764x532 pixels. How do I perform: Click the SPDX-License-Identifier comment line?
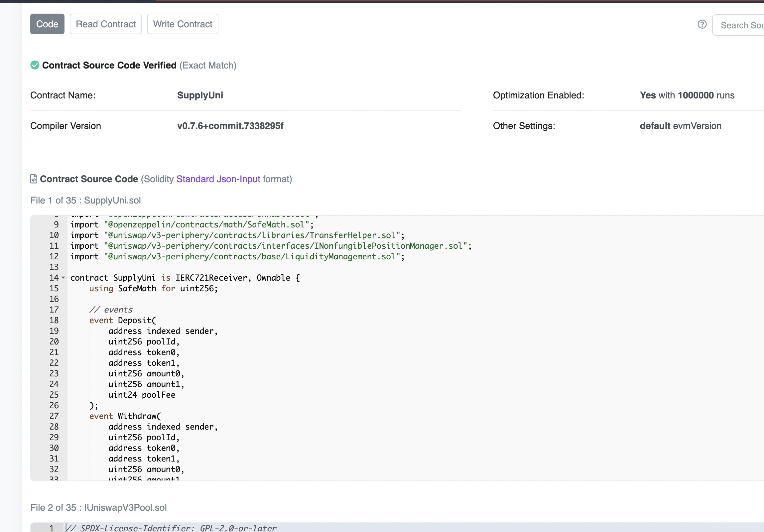click(x=171, y=528)
